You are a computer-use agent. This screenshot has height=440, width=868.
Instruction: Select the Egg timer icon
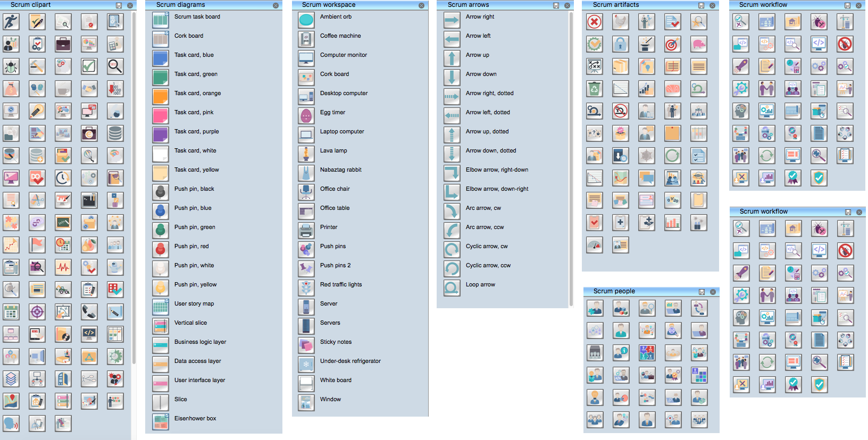tap(306, 116)
